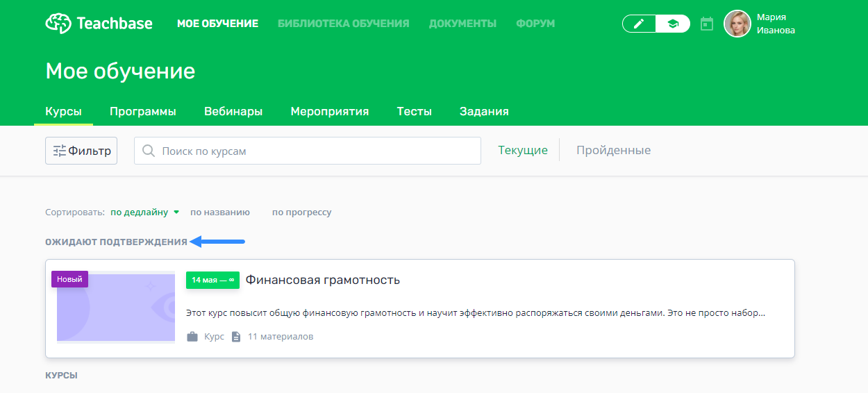Open the Фильтр button
This screenshot has height=393, width=868.
coord(81,151)
